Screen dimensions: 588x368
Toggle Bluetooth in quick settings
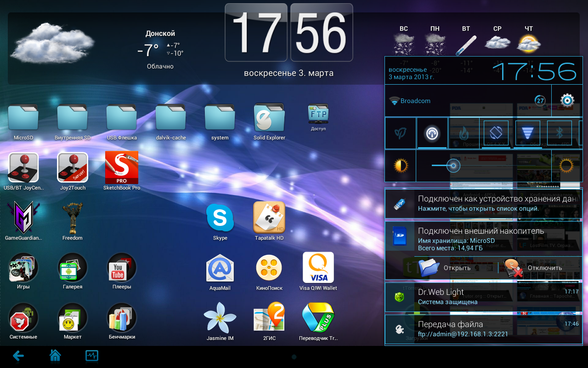click(x=559, y=133)
